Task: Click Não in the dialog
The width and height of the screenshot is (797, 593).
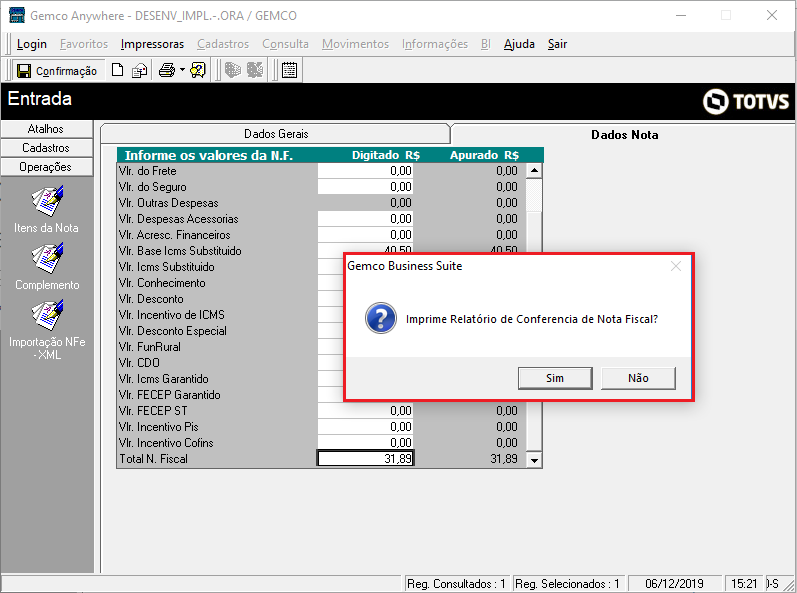Action: [x=638, y=378]
